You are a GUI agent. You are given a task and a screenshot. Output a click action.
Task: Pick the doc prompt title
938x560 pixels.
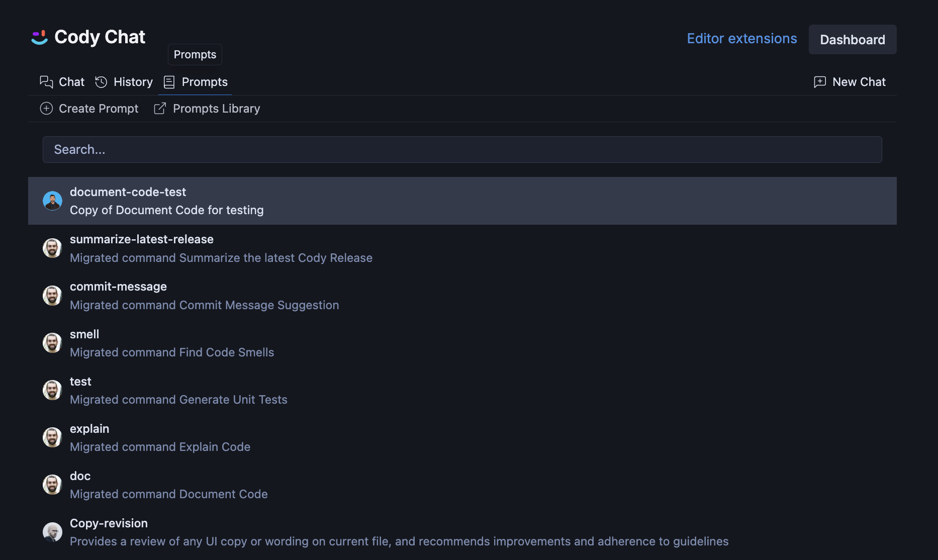click(x=80, y=476)
